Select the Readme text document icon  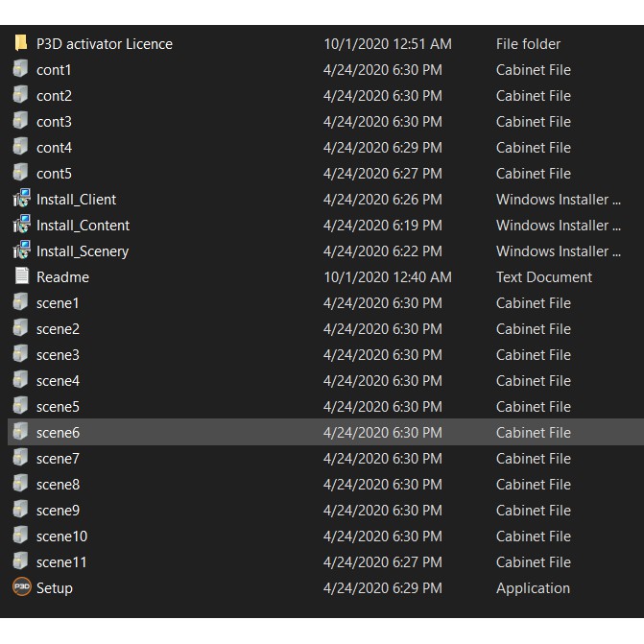tap(21, 276)
